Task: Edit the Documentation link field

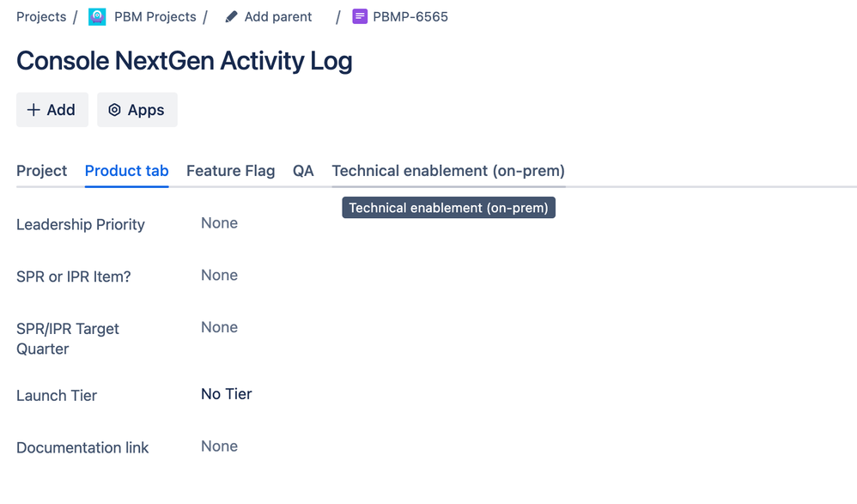Action: (219, 446)
